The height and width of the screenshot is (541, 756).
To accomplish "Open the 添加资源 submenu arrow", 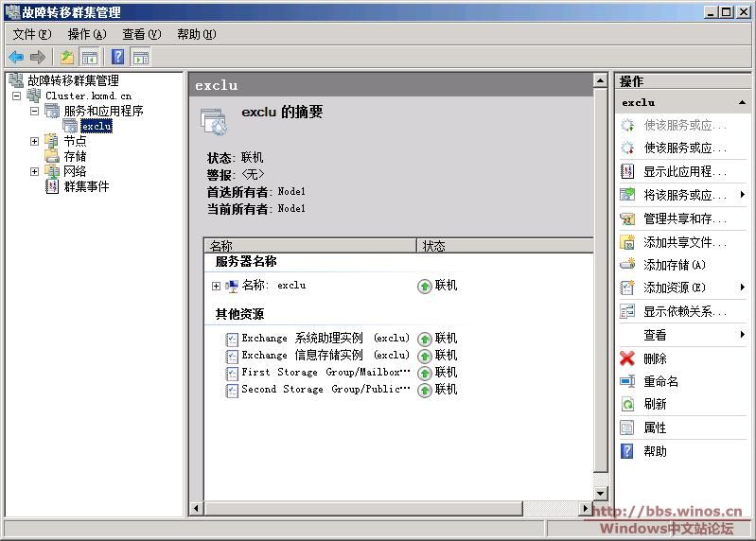I will click(x=743, y=288).
